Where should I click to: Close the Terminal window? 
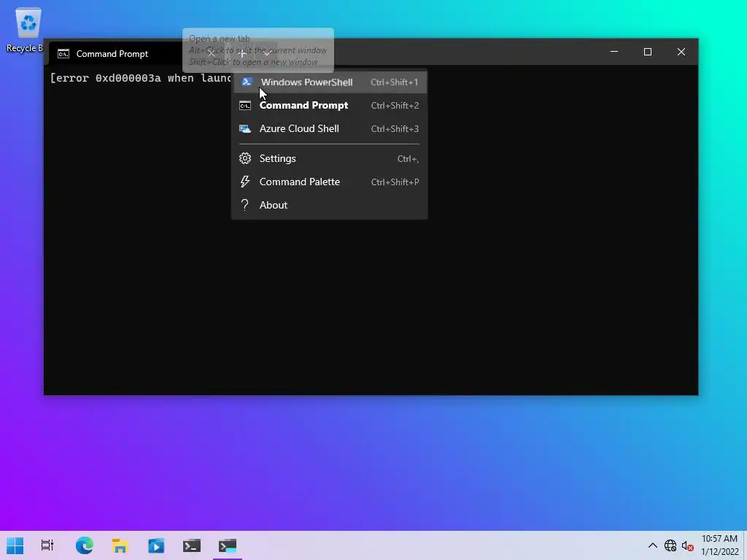point(681,52)
